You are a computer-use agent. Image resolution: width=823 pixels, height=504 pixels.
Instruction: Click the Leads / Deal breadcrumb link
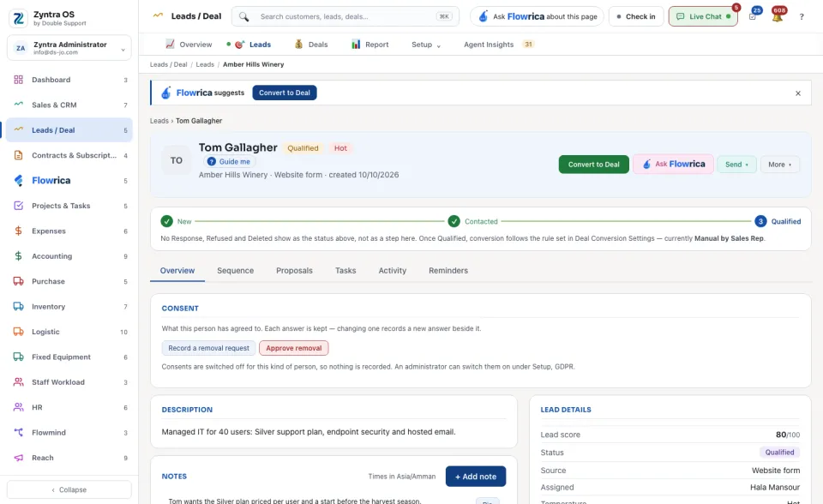pos(169,64)
